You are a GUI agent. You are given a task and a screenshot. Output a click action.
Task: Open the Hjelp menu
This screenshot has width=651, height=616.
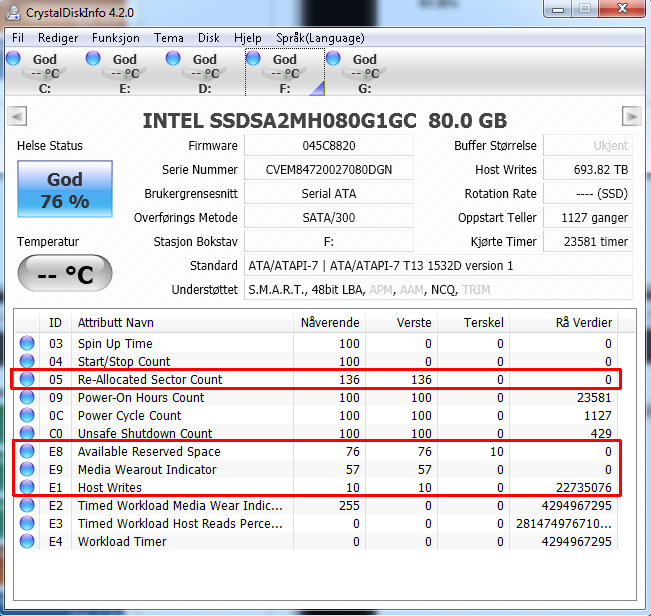[247, 38]
